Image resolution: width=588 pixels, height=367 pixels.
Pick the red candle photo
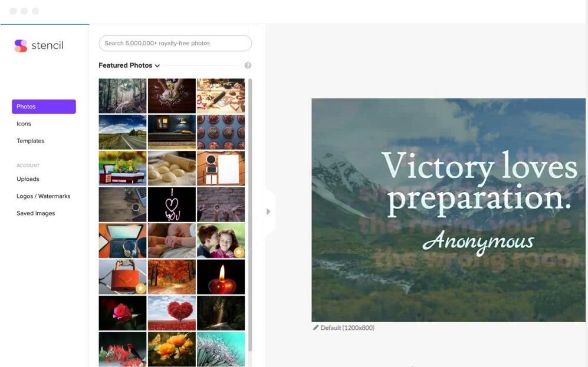[x=221, y=277]
